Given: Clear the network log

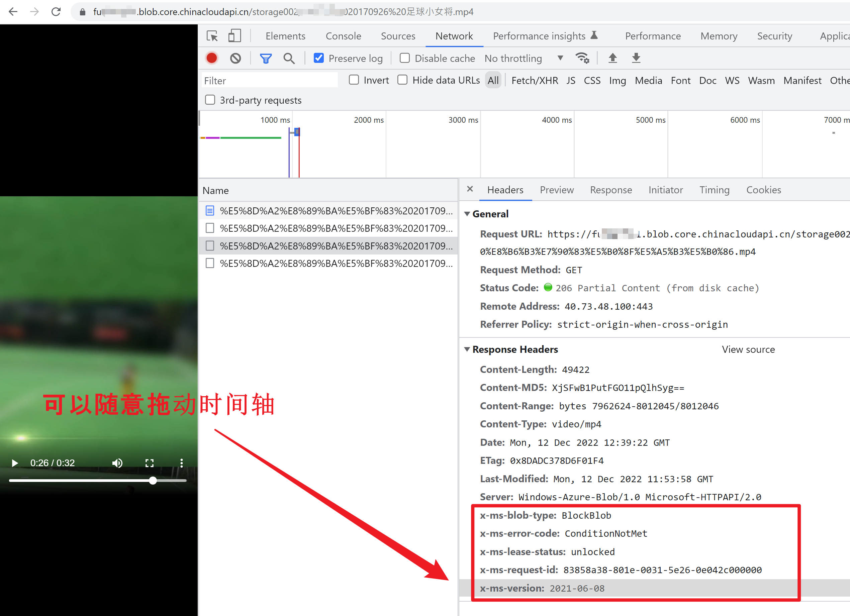Looking at the screenshot, I should click(x=235, y=58).
